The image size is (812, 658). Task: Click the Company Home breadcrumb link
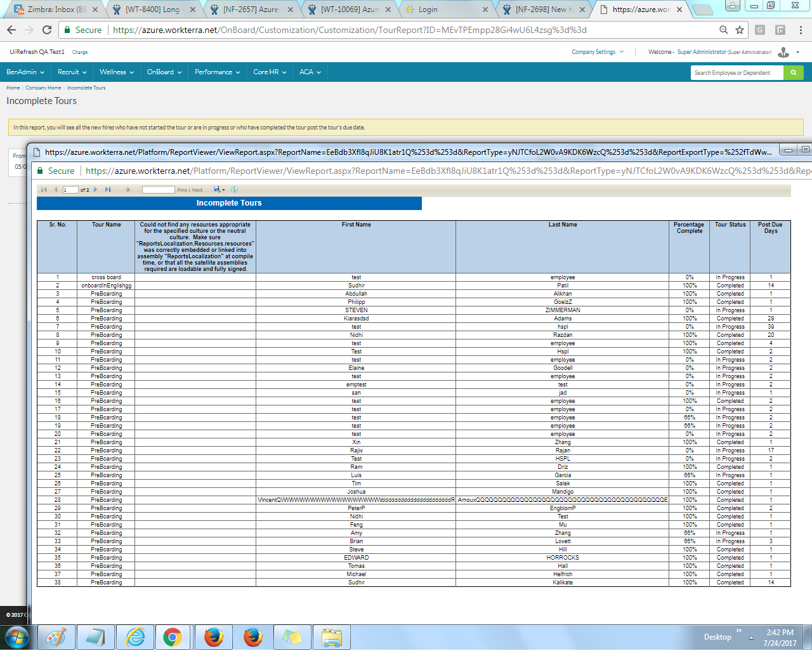(x=43, y=88)
